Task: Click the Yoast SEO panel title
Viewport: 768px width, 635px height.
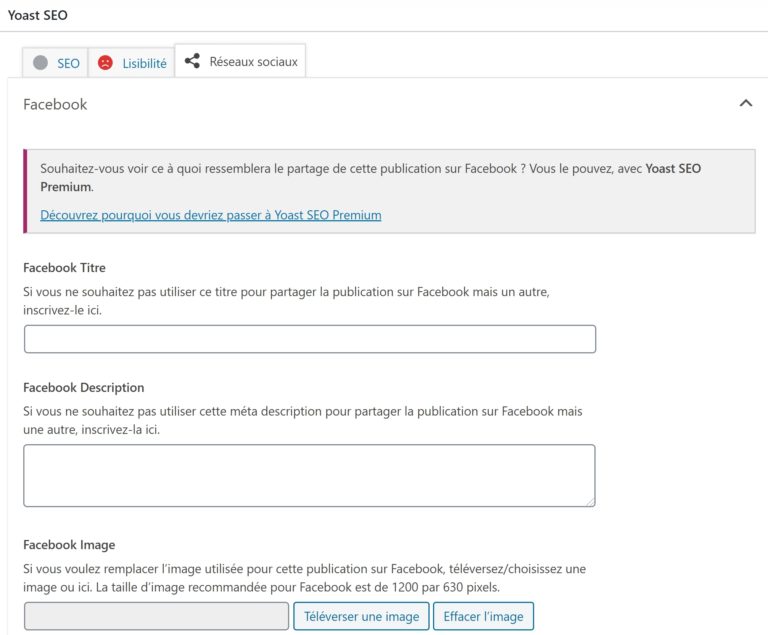Action: (38, 15)
